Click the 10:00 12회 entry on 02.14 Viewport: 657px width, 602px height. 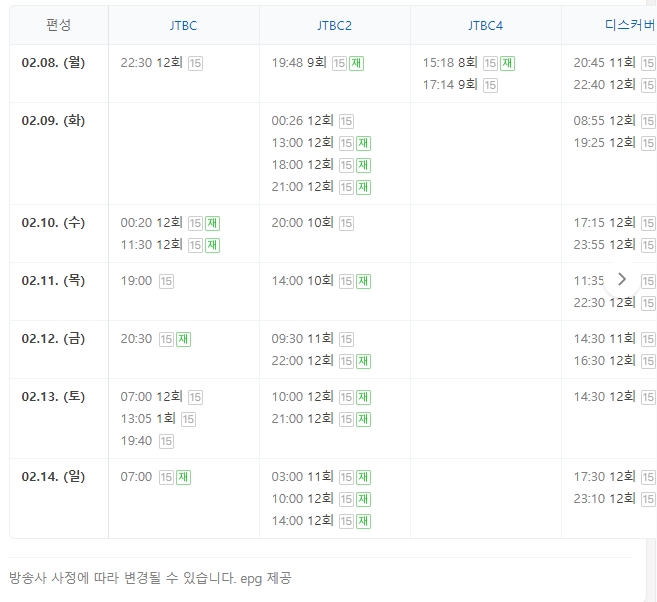coord(302,499)
